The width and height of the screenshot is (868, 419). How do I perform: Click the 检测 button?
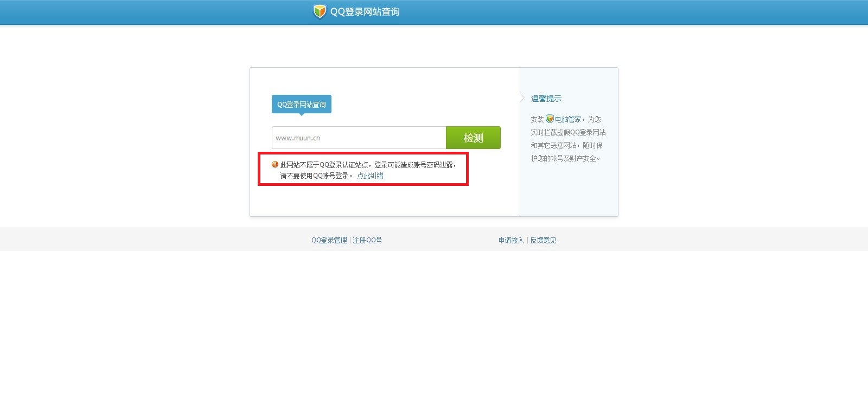click(x=473, y=138)
